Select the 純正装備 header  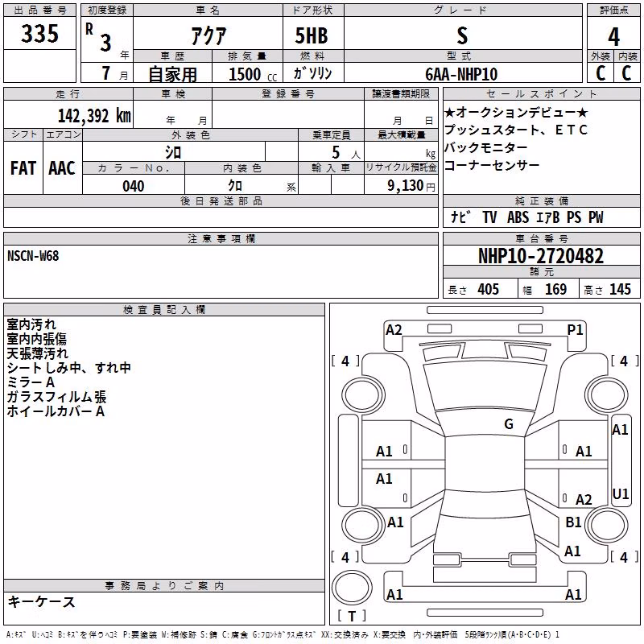click(541, 200)
